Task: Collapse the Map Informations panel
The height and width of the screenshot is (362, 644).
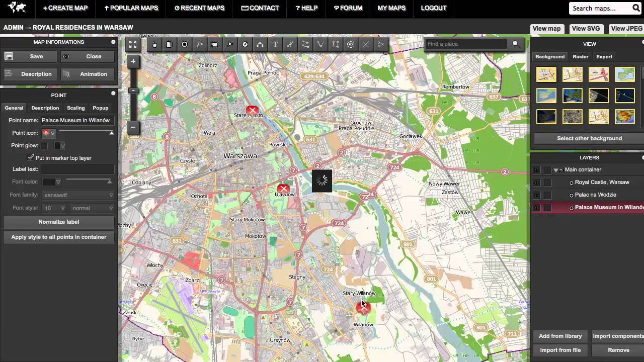Action: click(113, 42)
